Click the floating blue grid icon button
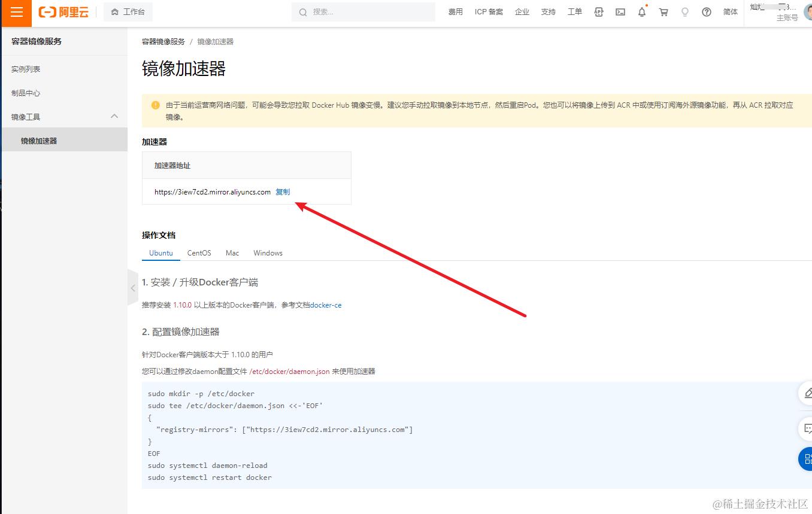 [x=806, y=459]
